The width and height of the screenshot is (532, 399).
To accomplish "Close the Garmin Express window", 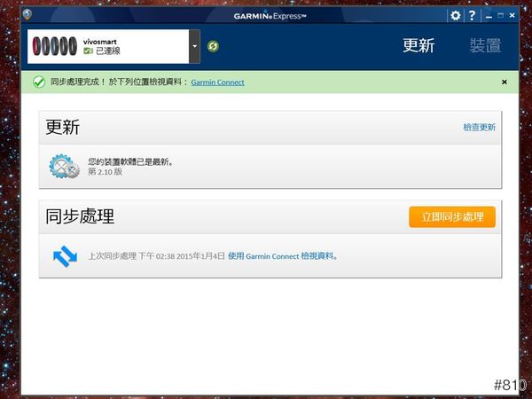I will 512,15.
